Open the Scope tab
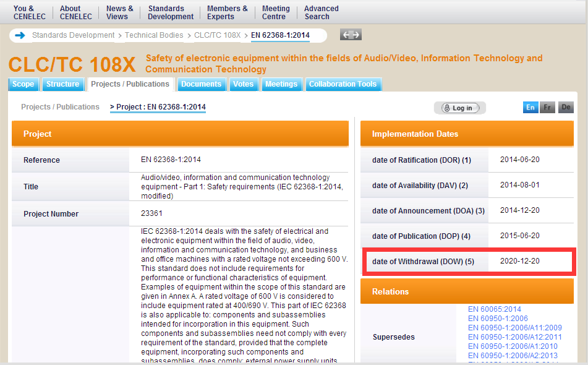This screenshot has width=588, height=365. pos(23,84)
